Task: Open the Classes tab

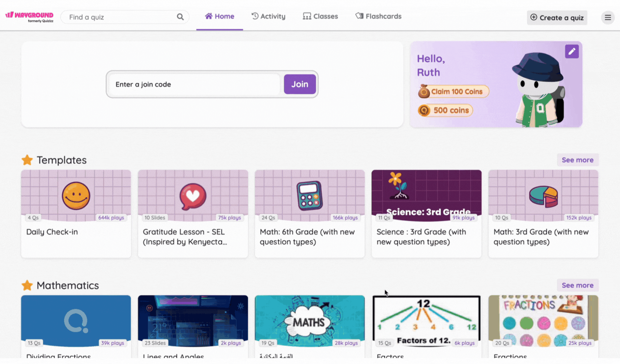Action: 320,16
